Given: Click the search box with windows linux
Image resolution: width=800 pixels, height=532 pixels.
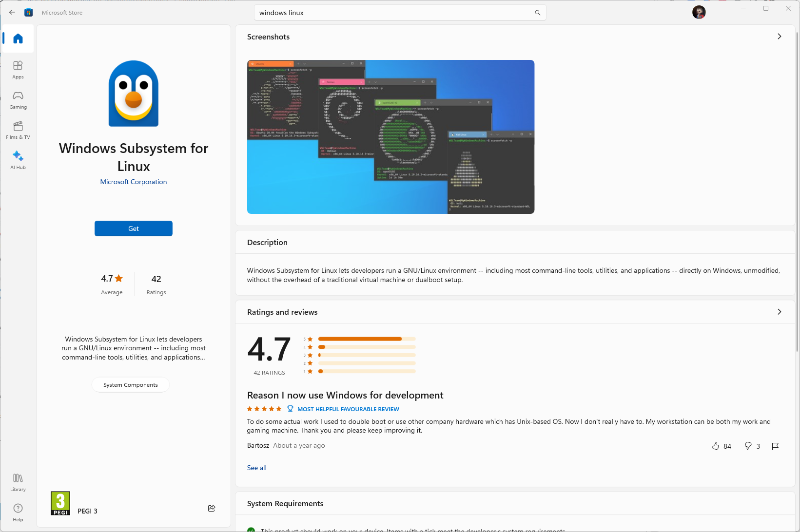Looking at the screenshot, I should 400,13.
